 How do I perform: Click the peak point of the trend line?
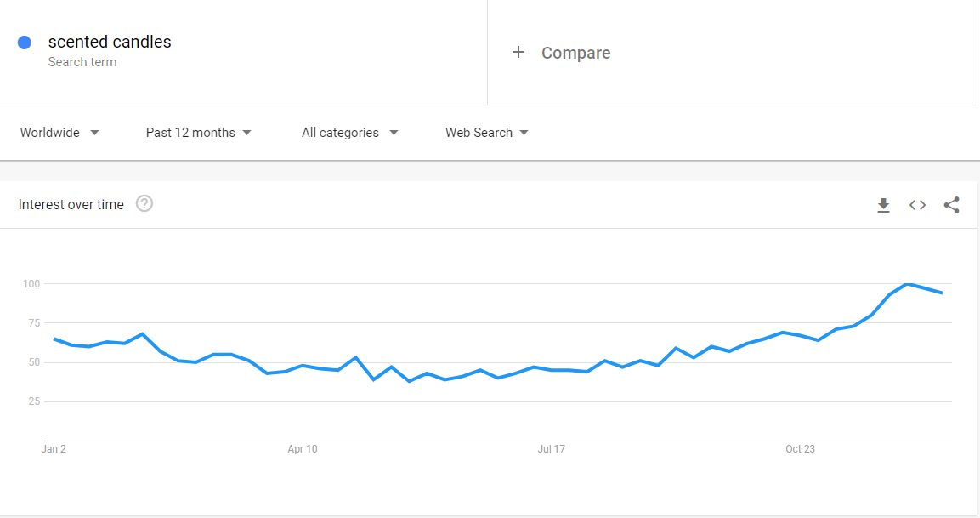(906, 286)
